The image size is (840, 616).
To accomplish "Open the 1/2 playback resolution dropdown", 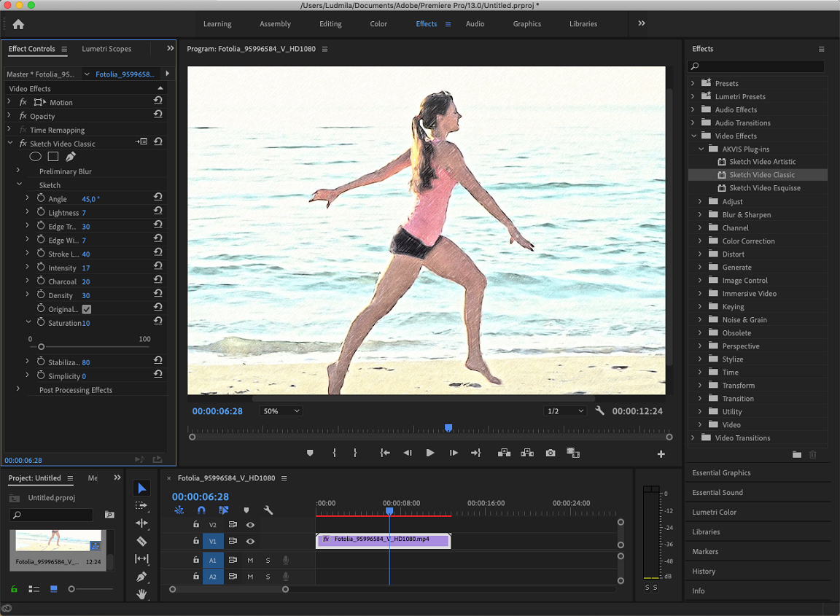I will (565, 411).
